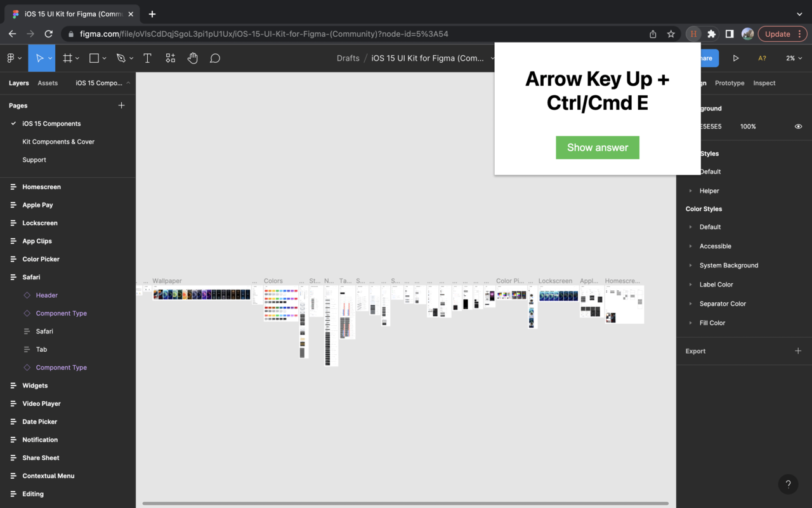This screenshot has width=812, height=508.
Task: Add an export setting with plus
Action: tap(798, 351)
